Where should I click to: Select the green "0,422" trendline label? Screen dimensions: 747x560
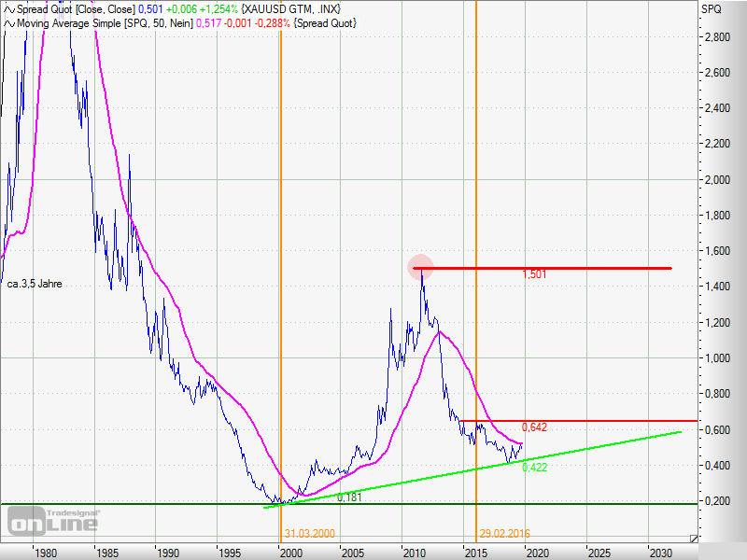pos(534,468)
